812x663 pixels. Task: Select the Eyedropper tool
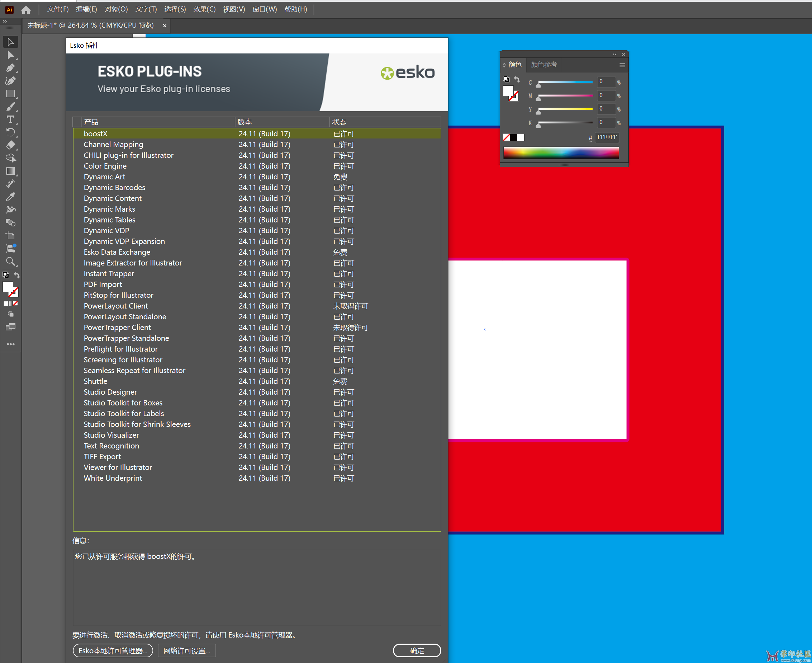pos(11,197)
